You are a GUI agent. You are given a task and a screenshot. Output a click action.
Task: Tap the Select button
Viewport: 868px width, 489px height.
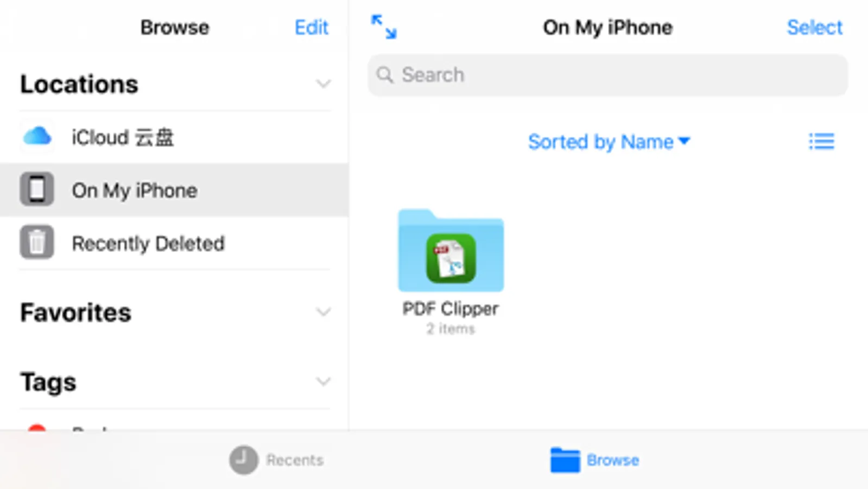pyautogui.click(x=815, y=27)
